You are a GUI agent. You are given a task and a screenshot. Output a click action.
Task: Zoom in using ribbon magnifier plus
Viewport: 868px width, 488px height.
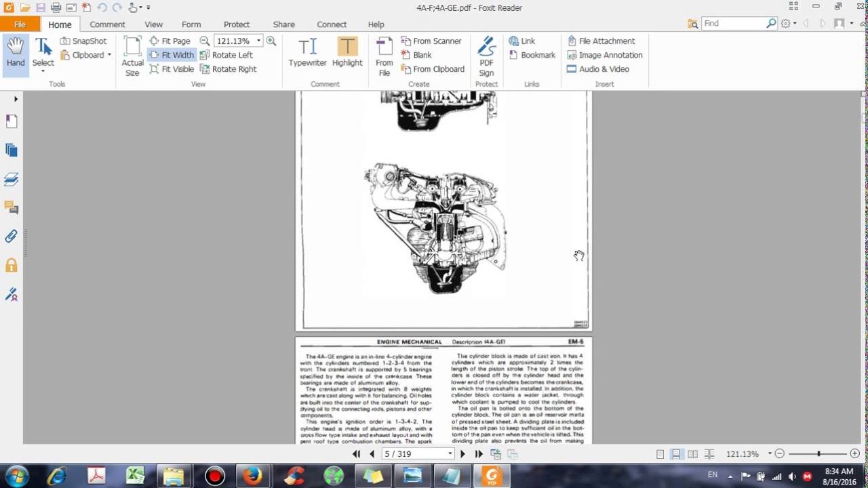coord(271,41)
